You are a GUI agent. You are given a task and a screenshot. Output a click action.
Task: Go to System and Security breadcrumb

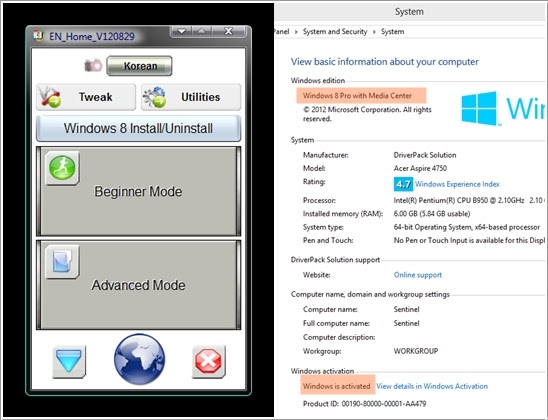click(335, 31)
